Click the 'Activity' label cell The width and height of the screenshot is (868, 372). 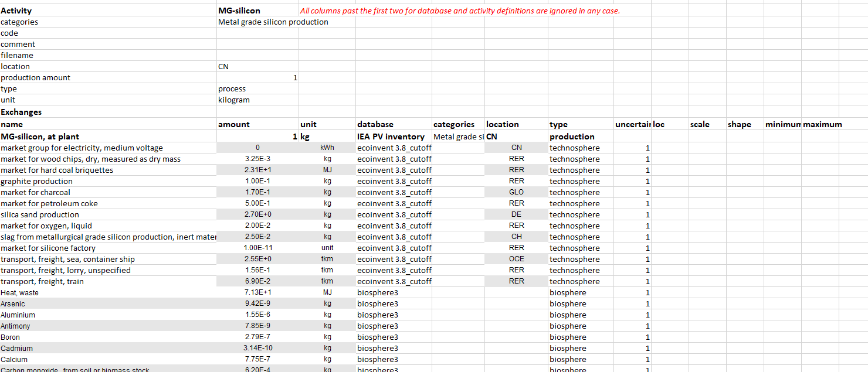(x=108, y=11)
